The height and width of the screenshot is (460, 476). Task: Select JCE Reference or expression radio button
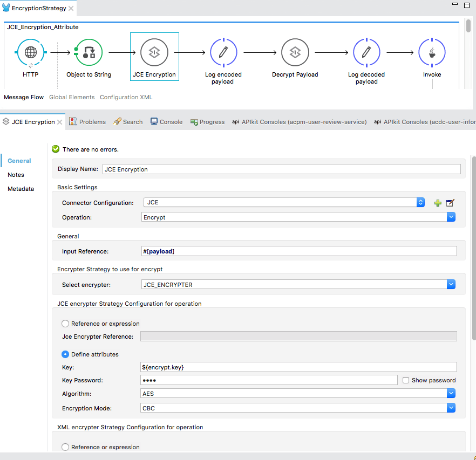(x=65, y=324)
